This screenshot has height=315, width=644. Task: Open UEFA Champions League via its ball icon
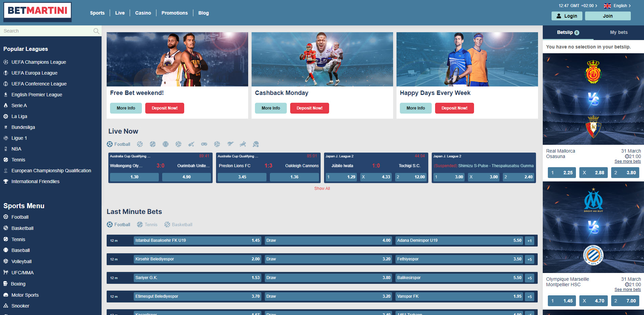6,62
